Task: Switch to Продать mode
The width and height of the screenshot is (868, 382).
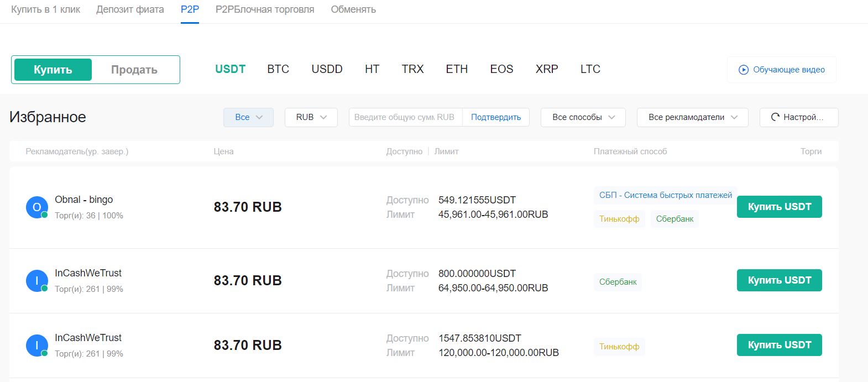Action: point(134,70)
